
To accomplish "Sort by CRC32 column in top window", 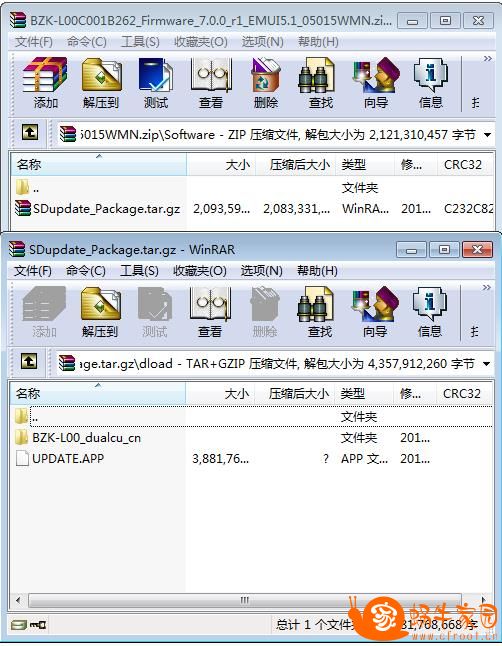I will coord(465,164).
